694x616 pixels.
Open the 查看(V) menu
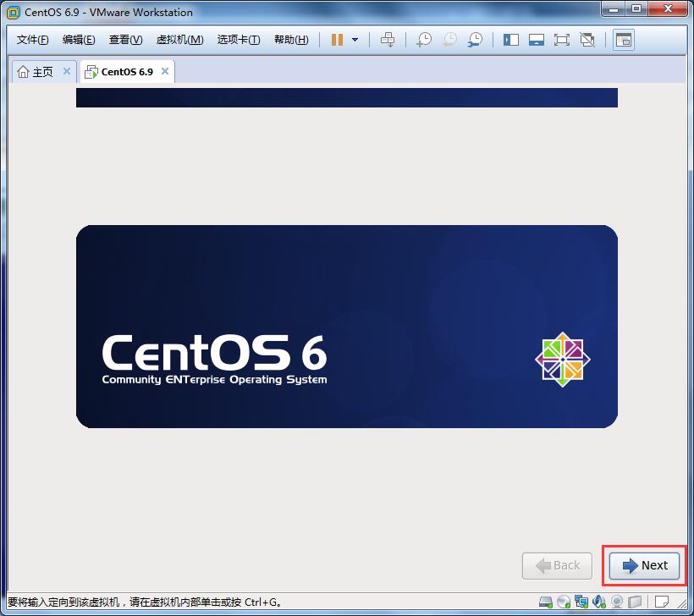click(x=126, y=40)
